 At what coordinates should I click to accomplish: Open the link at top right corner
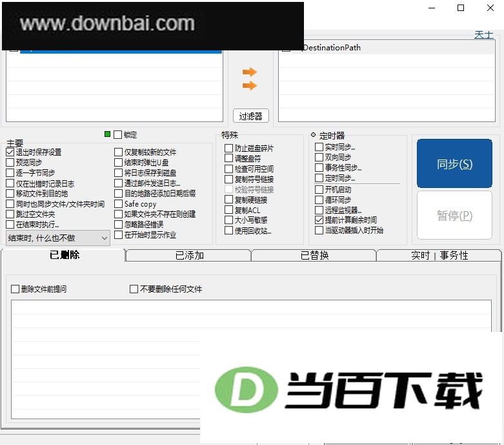pyautogui.click(x=484, y=35)
